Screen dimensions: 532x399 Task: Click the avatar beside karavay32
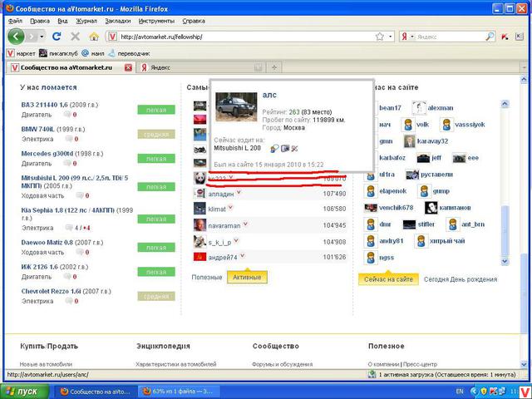click(x=410, y=141)
